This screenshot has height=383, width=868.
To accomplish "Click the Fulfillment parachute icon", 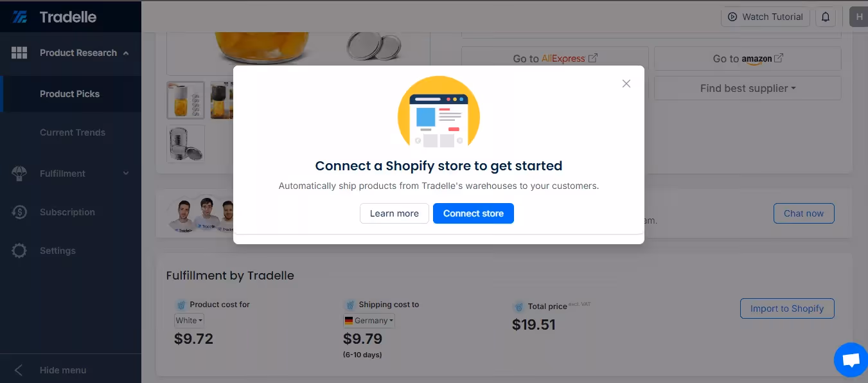I will click(x=19, y=174).
